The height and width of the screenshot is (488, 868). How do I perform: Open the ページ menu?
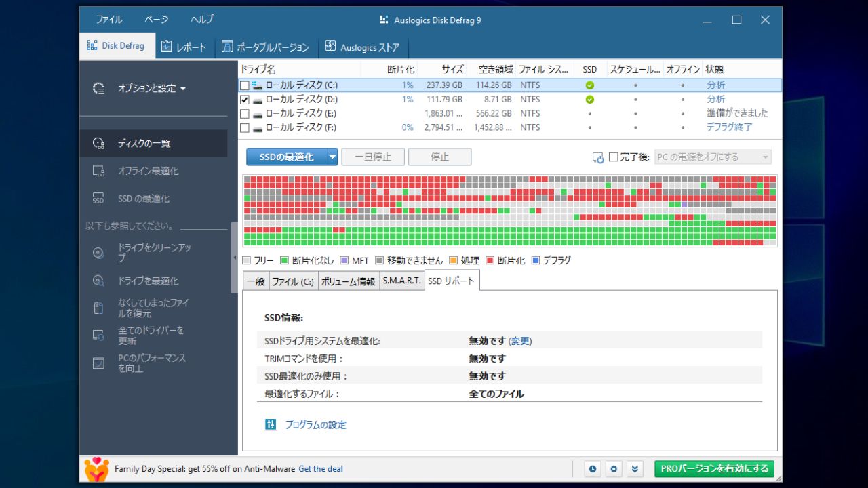click(x=156, y=20)
